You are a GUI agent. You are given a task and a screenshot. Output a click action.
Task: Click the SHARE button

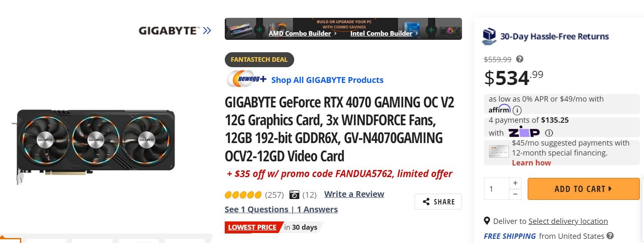click(438, 202)
